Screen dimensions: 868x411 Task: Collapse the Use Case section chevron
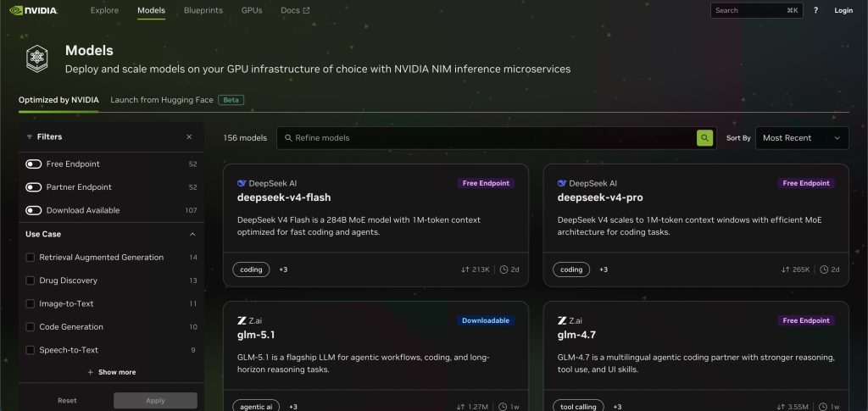pyautogui.click(x=192, y=234)
